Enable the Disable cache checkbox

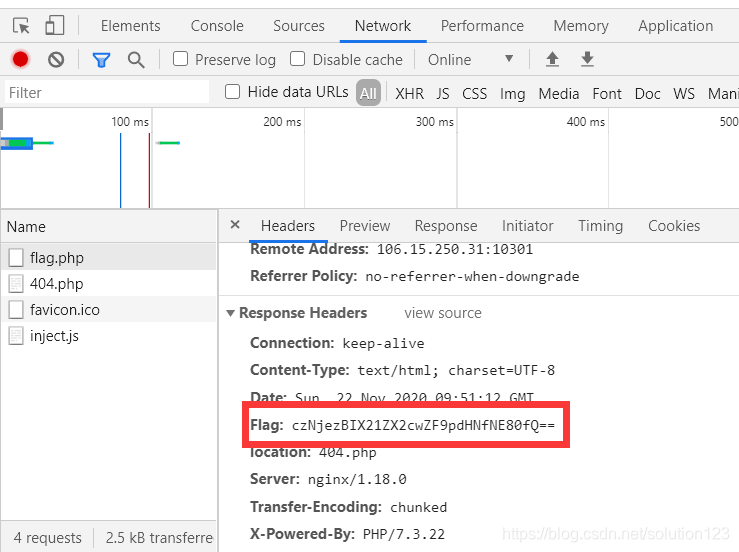(297, 59)
